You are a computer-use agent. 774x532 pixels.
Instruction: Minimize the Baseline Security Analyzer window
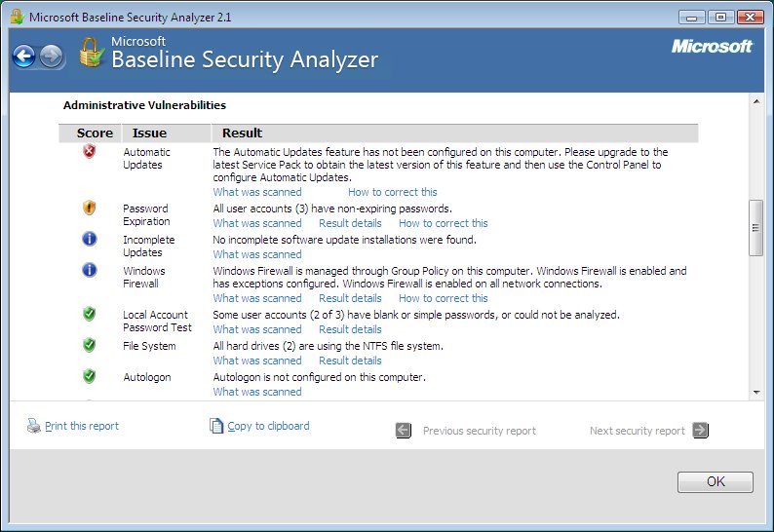pyautogui.click(x=691, y=18)
